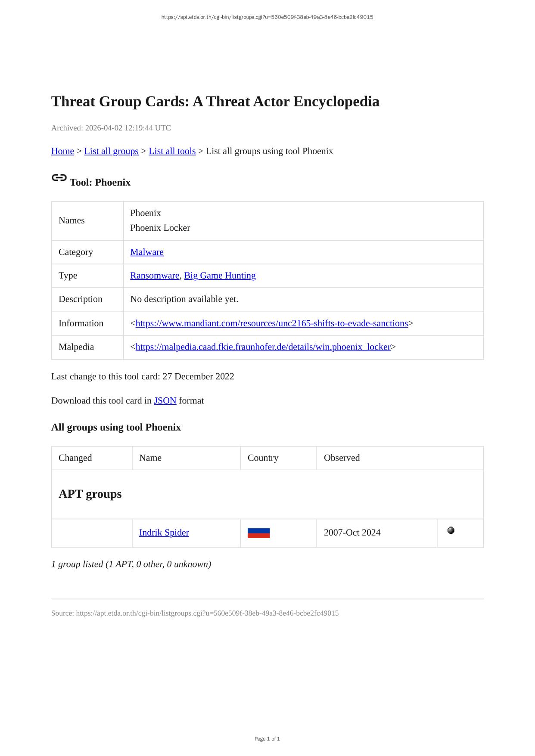Image resolution: width=535 pixels, height=756 pixels.
Task: Click the Country column header
Action: [x=263, y=458]
